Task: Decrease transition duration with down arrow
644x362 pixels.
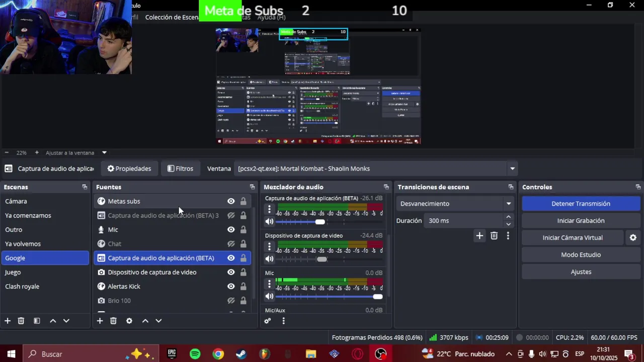Action: [508, 224]
